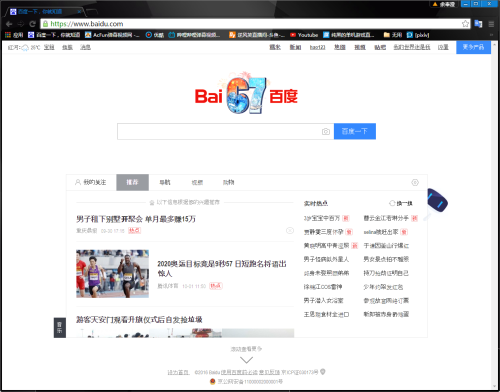Open the translate extension icon
The width and height of the screenshot is (500, 392).
tap(478, 24)
